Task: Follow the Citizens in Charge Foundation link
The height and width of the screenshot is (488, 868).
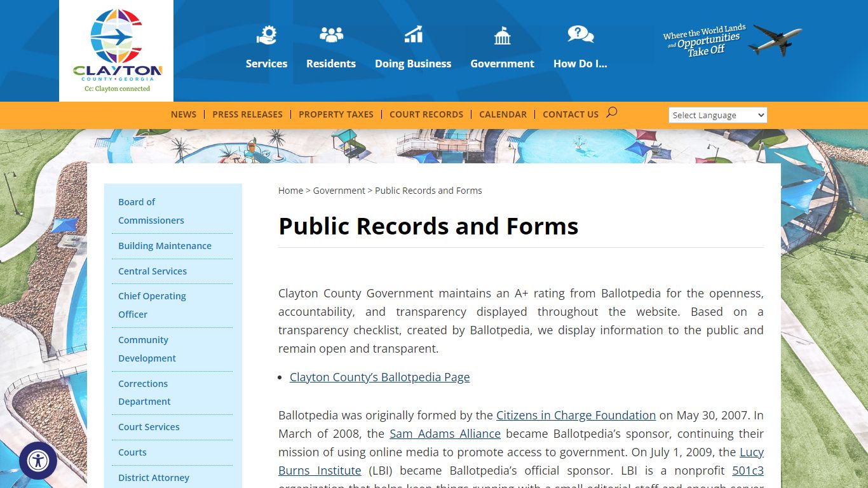Action: click(576, 415)
